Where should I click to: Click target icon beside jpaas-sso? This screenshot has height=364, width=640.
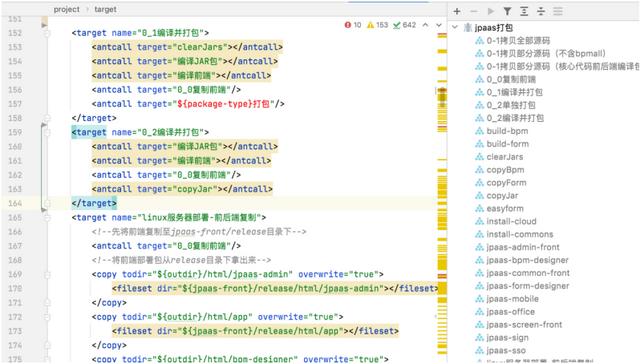(480, 351)
